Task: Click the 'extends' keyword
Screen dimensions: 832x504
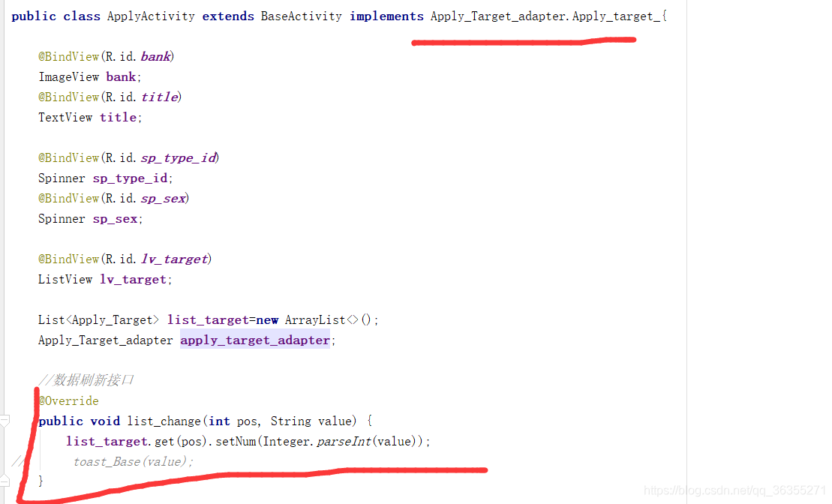Action: click(x=228, y=16)
